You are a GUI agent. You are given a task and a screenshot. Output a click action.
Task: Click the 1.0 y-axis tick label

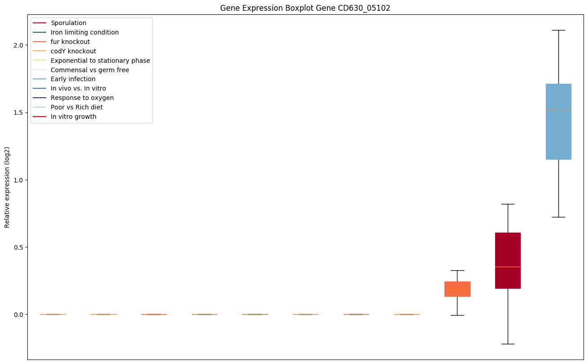tap(18, 180)
